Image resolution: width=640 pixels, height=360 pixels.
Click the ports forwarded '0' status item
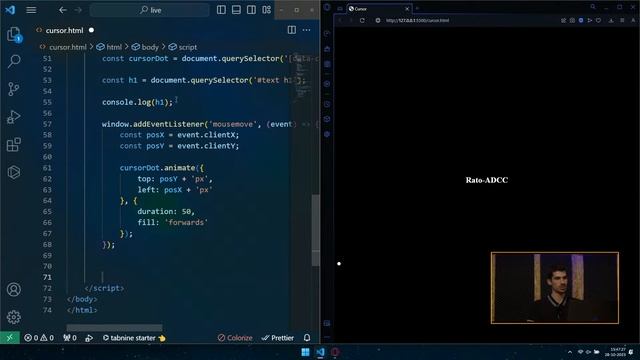tap(70, 338)
